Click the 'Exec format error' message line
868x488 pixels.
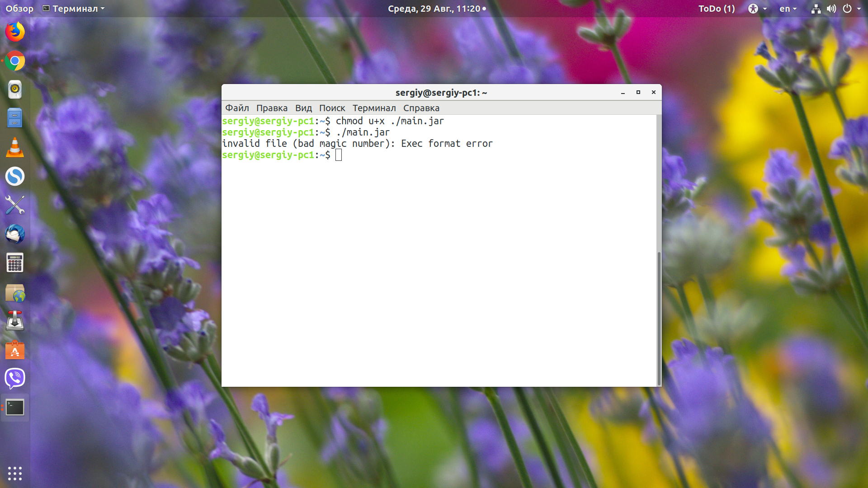click(x=357, y=144)
